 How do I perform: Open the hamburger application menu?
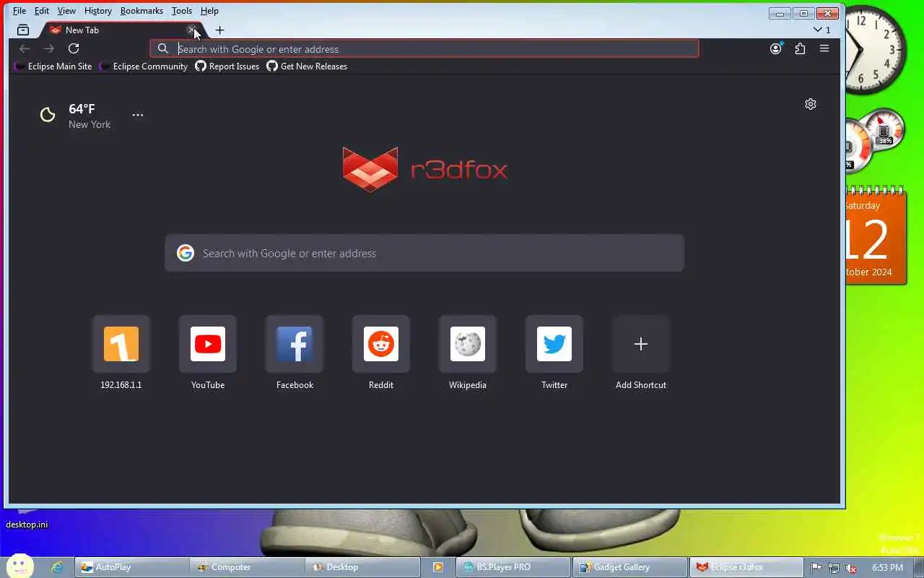(x=824, y=48)
